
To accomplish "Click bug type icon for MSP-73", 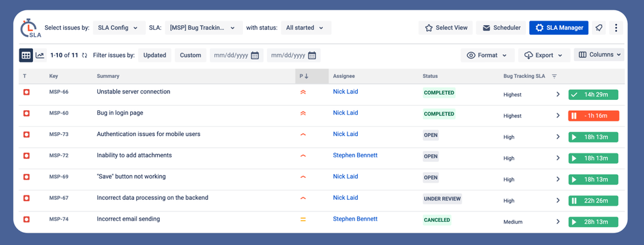I will click(x=26, y=134).
